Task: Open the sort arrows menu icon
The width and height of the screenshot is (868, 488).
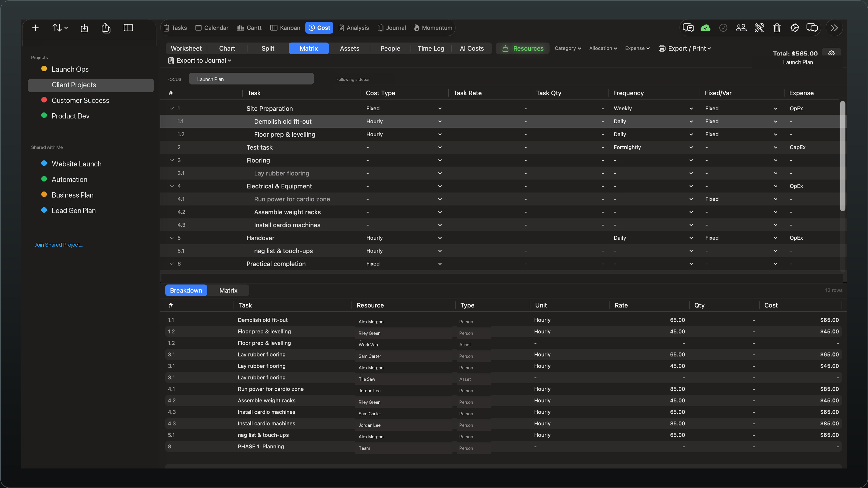Action: point(60,28)
